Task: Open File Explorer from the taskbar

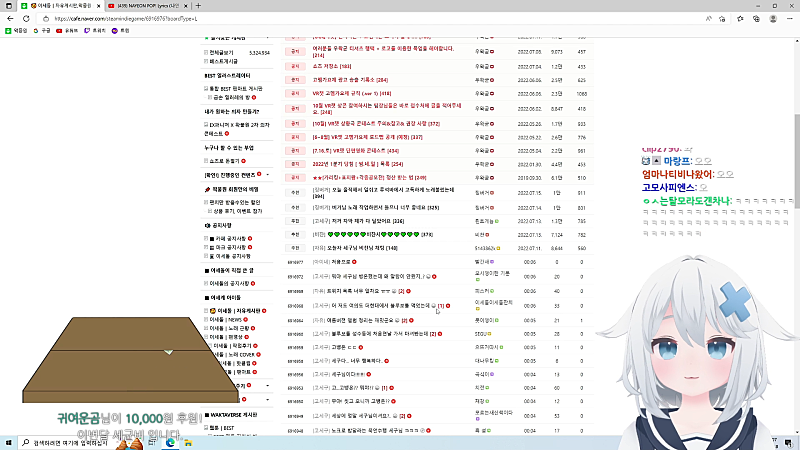Action: click(190, 441)
